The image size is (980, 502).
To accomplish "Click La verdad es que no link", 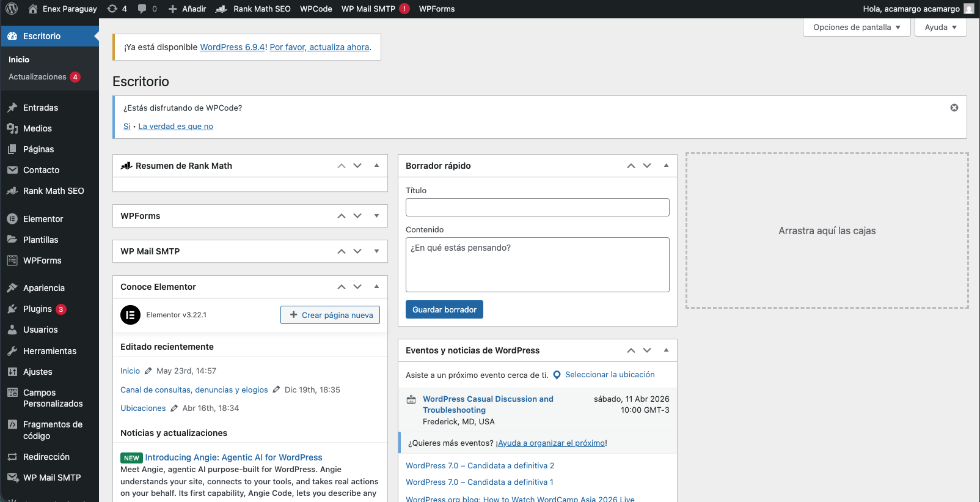I will tap(176, 127).
